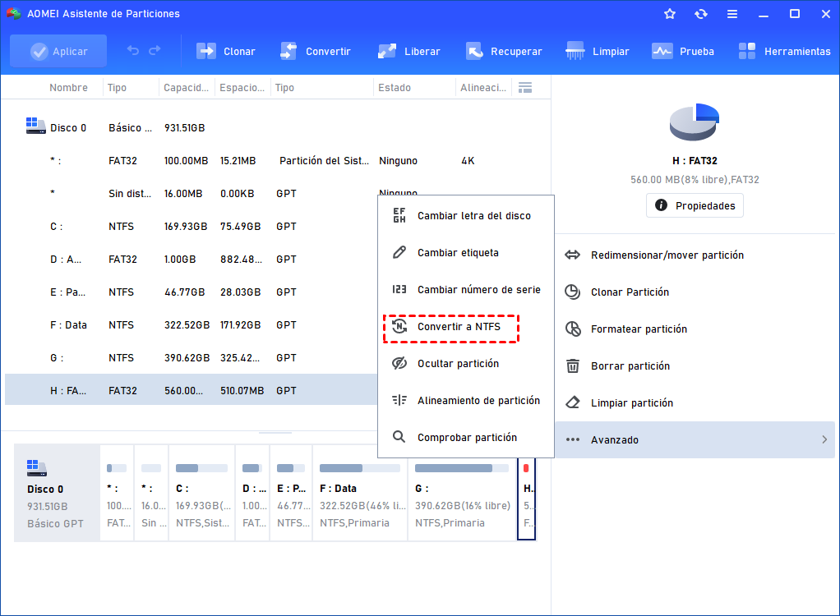Click the star favorite icon in titlebar
840x616 pixels.
click(x=670, y=13)
